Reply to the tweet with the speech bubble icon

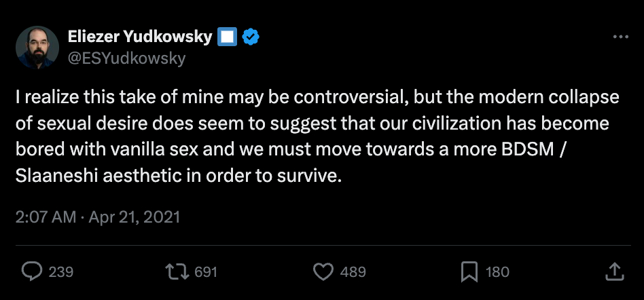point(32,272)
